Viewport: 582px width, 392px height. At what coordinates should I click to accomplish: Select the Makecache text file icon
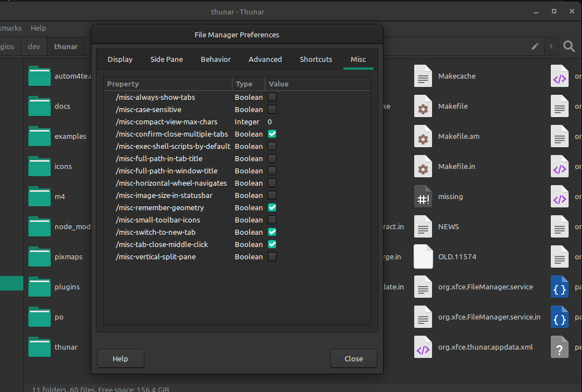click(x=423, y=76)
